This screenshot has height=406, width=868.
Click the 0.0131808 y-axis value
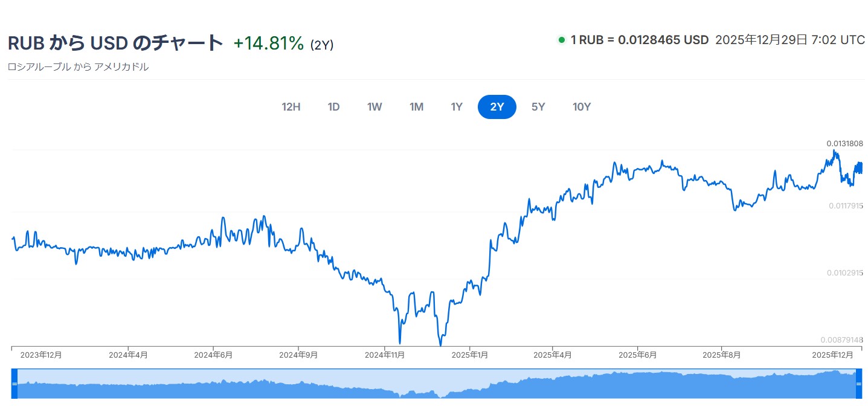tap(844, 144)
